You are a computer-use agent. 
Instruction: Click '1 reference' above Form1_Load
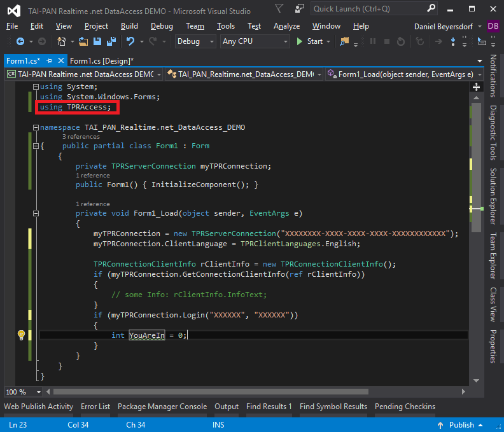click(x=92, y=204)
